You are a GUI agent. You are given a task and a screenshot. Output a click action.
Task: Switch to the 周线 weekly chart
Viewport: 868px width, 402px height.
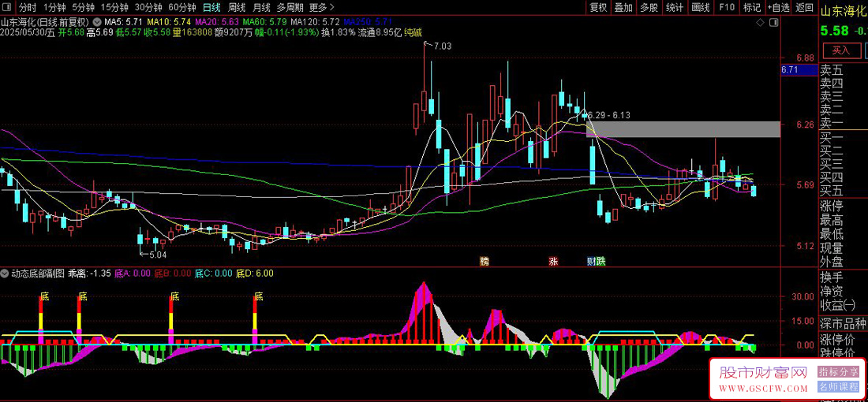click(x=237, y=7)
